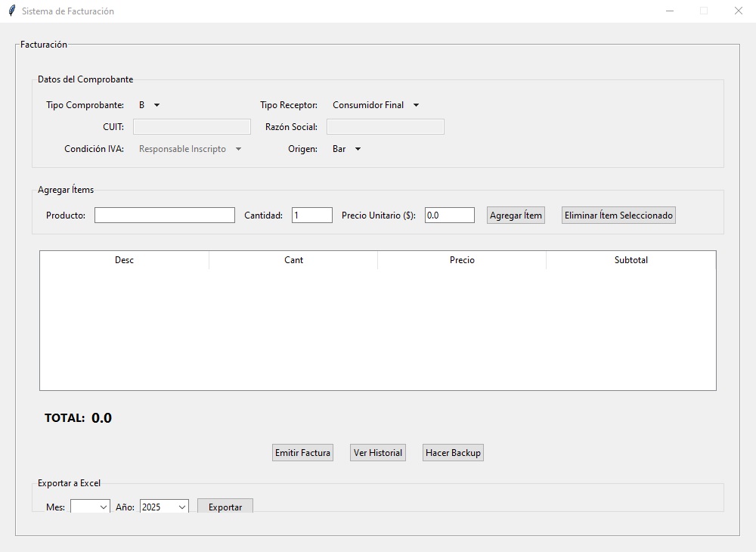Image resolution: width=756 pixels, height=552 pixels.
Task: Click the CUIT text field
Action: (192, 127)
